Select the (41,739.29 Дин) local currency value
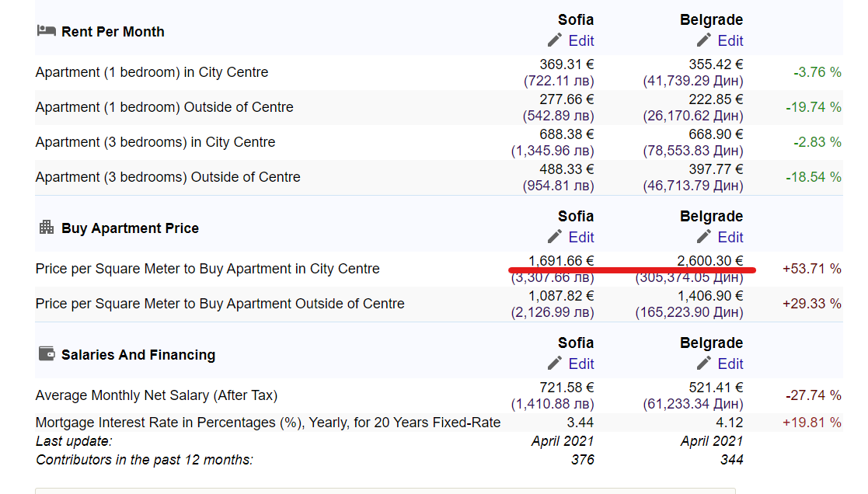 pyautogui.click(x=693, y=81)
